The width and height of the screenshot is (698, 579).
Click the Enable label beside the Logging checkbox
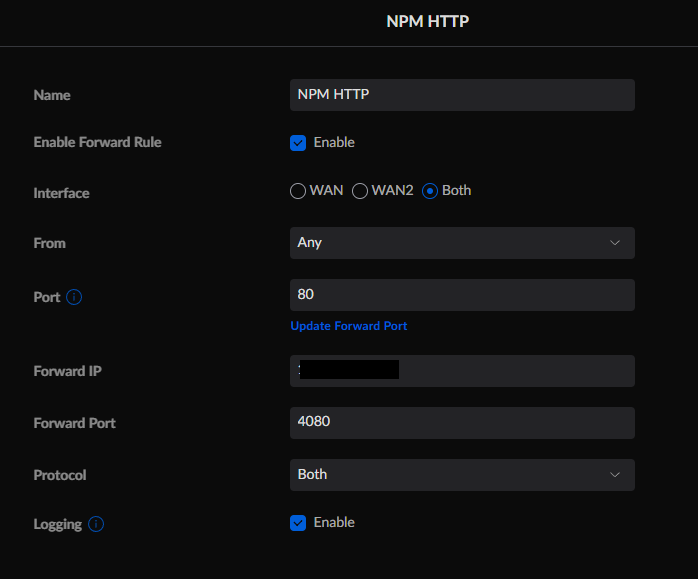tap(334, 523)
